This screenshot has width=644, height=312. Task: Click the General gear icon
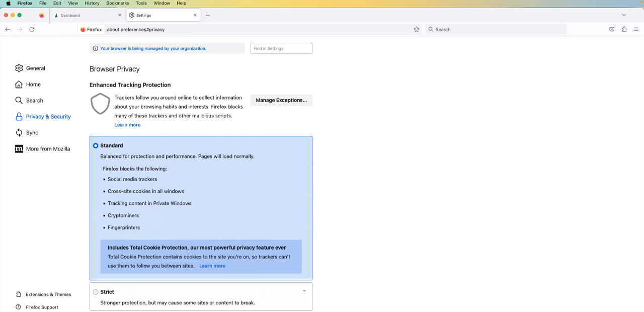click(19, 68)
